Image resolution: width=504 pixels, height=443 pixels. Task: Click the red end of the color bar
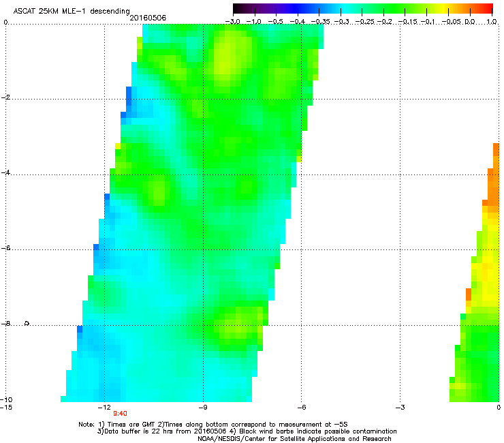coord(487,8)
